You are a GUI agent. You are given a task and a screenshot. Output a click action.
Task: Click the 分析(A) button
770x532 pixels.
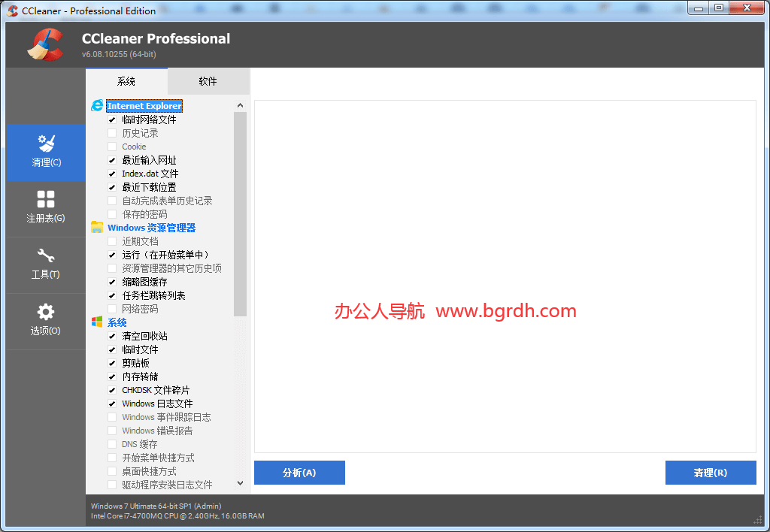[299, 473]
